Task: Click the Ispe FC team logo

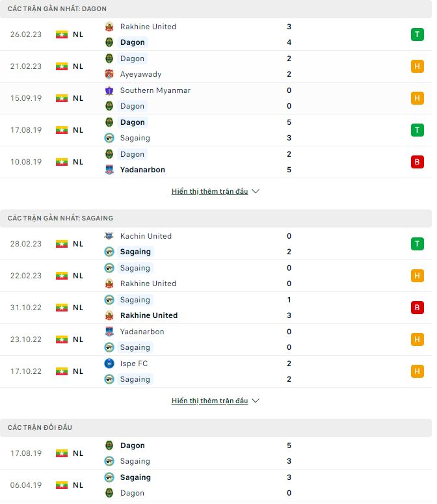Action: tap(109, 364)
